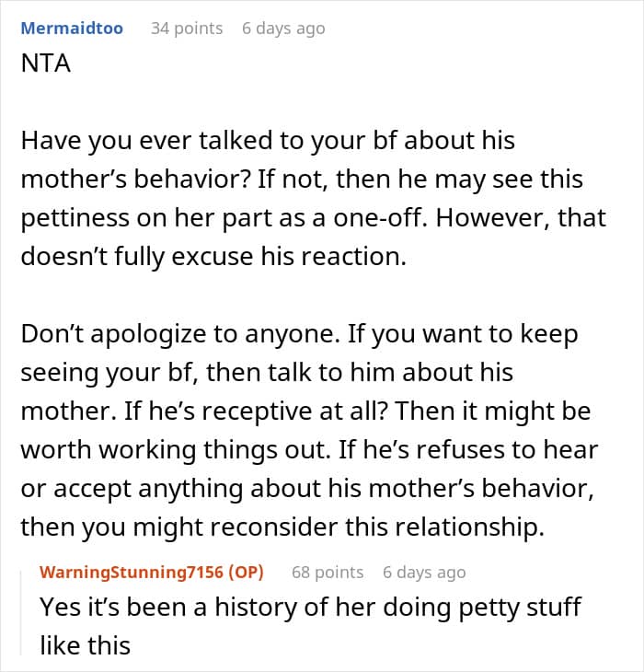Click the words 'like this' in the reply
The image size is (644, 672).
tap(85, 645)
